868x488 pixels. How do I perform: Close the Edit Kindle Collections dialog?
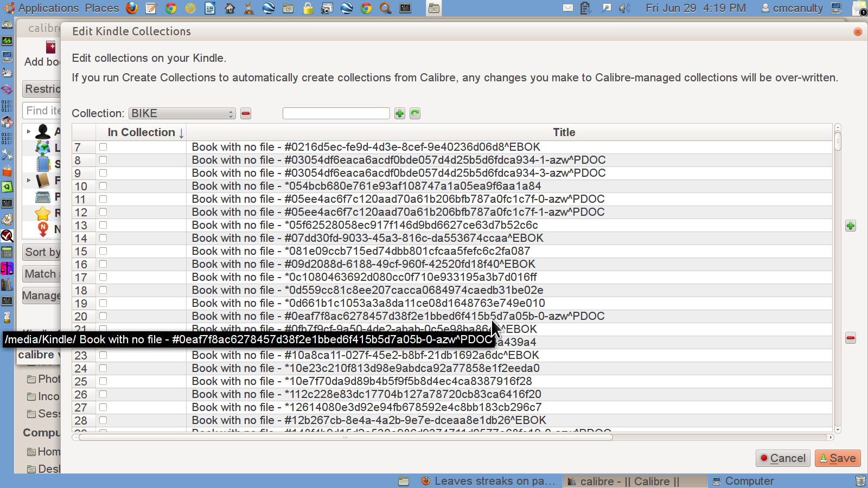pyautogui.click(x=858, y=31)
